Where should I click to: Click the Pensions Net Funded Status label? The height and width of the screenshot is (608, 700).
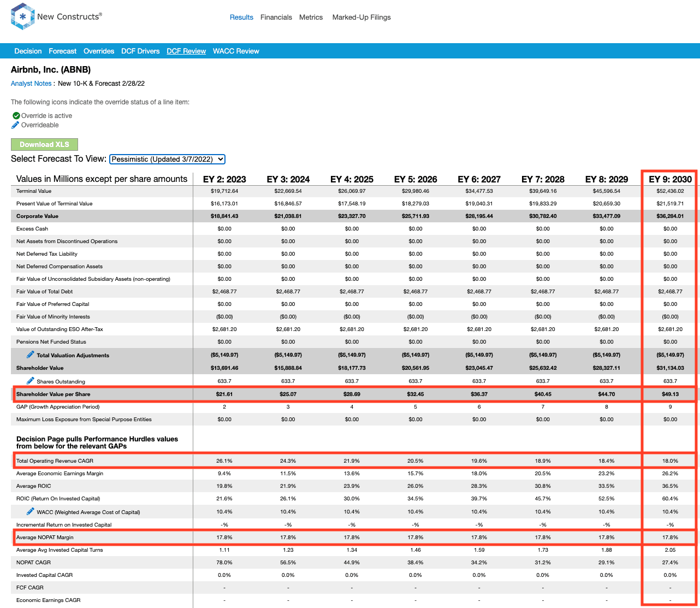coord(51,342)
